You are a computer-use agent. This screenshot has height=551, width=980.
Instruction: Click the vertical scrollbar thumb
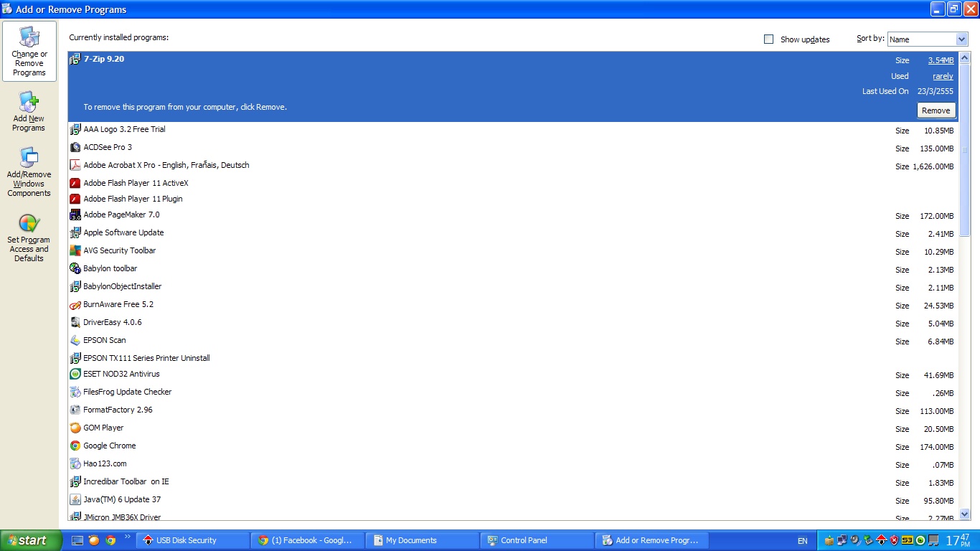(964, 149)
